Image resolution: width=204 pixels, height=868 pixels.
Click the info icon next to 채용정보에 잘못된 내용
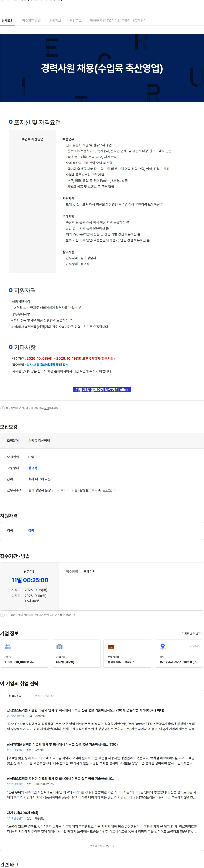(2, 408)
